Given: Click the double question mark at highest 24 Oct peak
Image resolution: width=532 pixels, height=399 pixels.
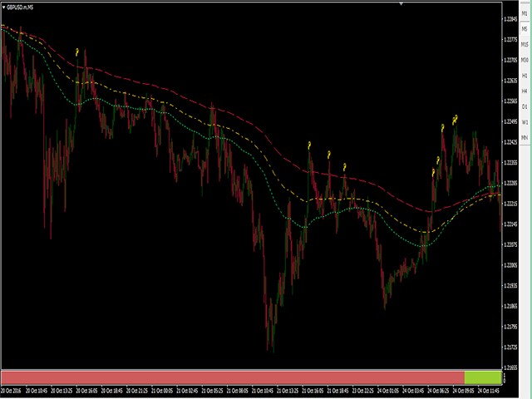Looking at the screenshot, I should point(455,120).
